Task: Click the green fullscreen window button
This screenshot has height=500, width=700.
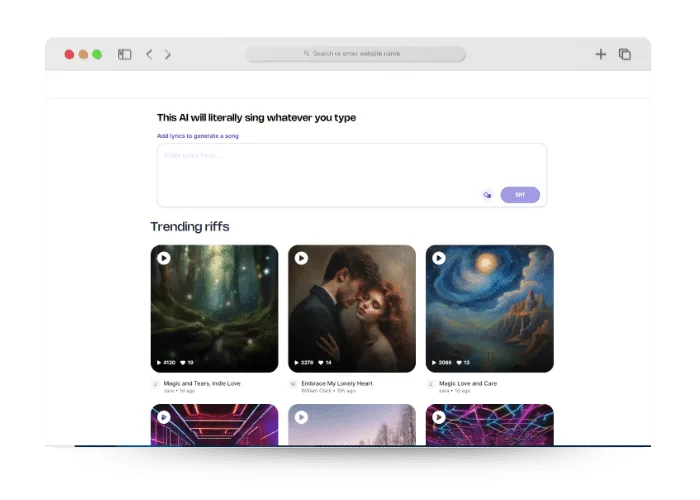Action: point(97,54)
